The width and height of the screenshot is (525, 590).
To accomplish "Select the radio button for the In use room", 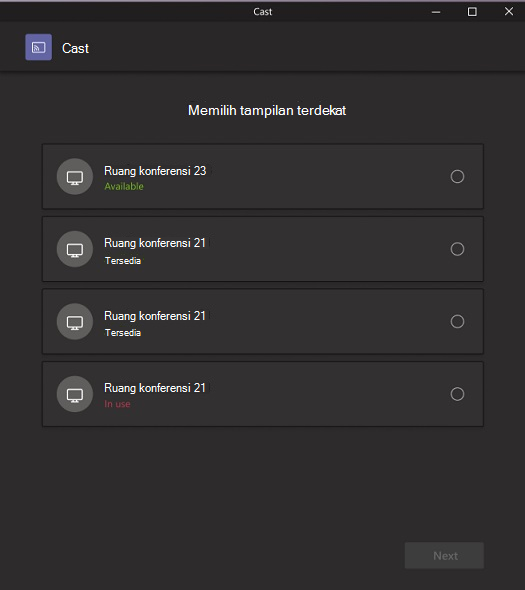I will click(x=457, y=394).
